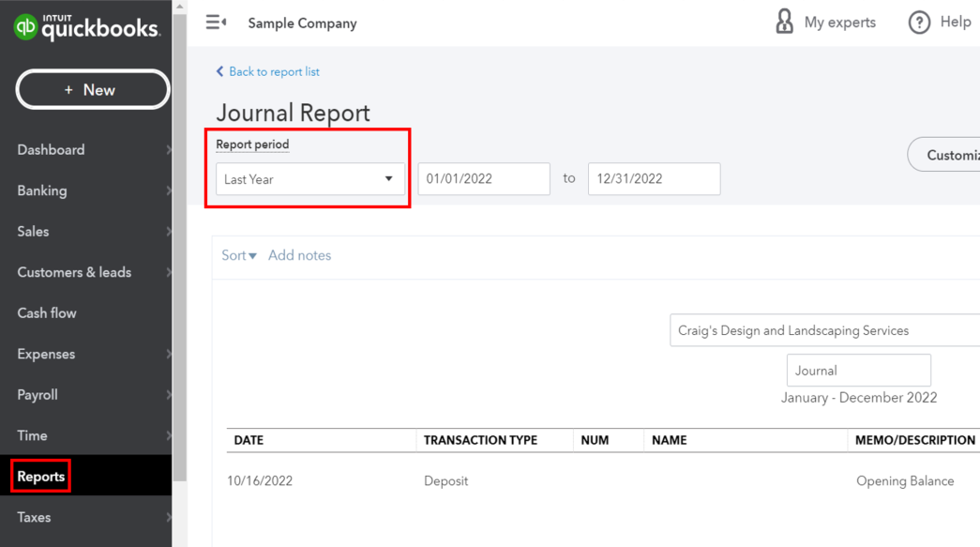Open the Sales menu item
Image resolution: width=980 pixels, height=547 pixels.
pos(33,232)
